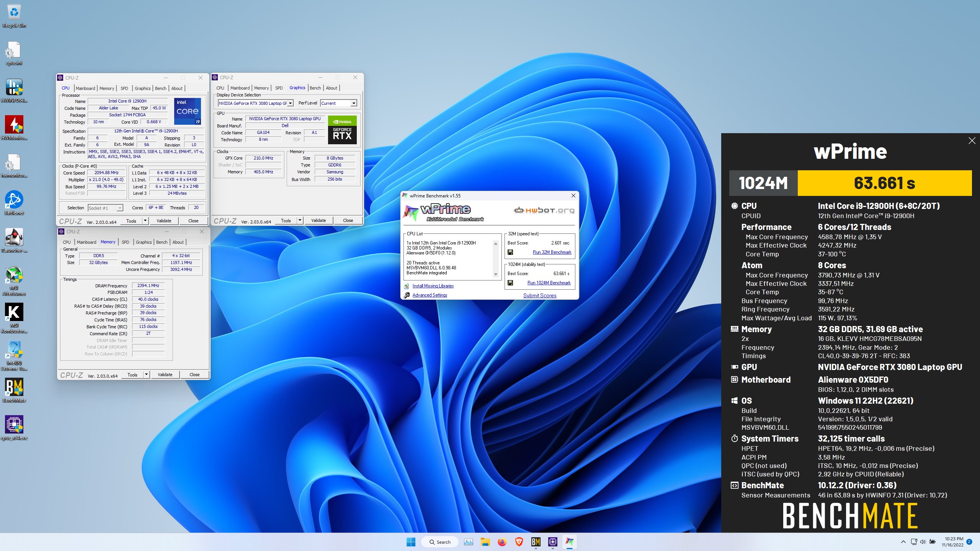The image size is (980, 551).
Task: Open the Windows Start menu
Action: pos(411,542)
